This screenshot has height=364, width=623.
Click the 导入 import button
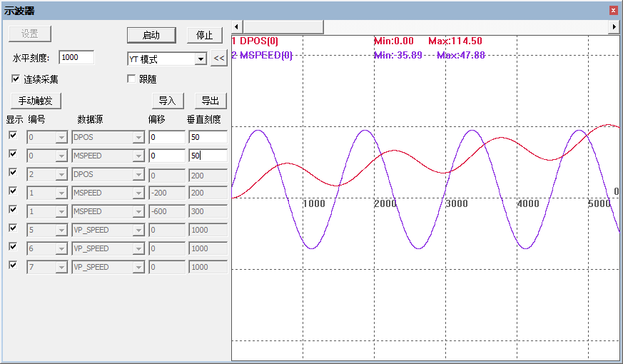pos(168,101)
